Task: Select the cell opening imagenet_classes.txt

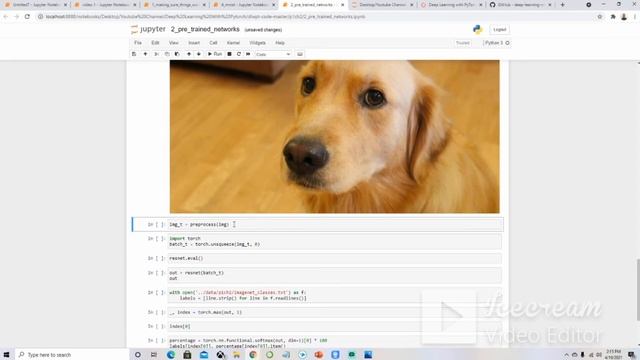Action: click(x=335, y=295)
